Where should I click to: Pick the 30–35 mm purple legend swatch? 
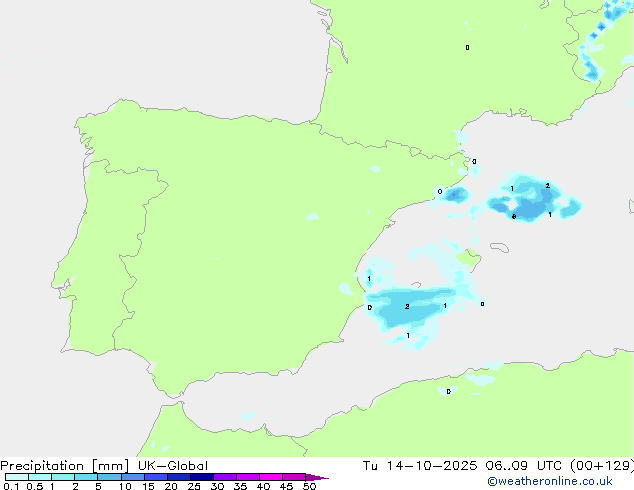point(225,477)
